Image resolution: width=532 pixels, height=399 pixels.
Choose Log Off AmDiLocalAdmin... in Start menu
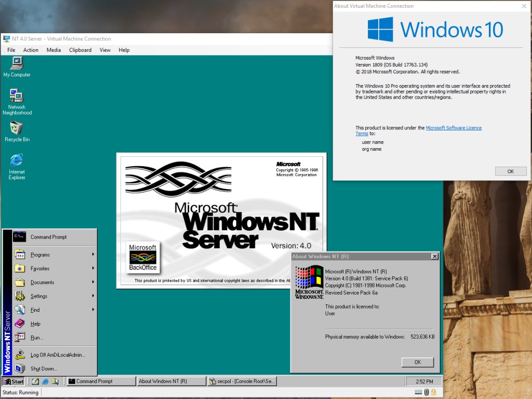coord(54,355)
